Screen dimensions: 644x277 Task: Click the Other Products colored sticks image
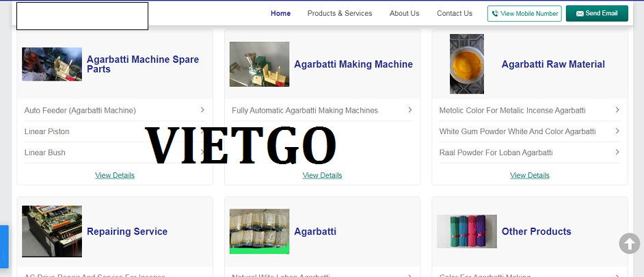coord(466,231)
